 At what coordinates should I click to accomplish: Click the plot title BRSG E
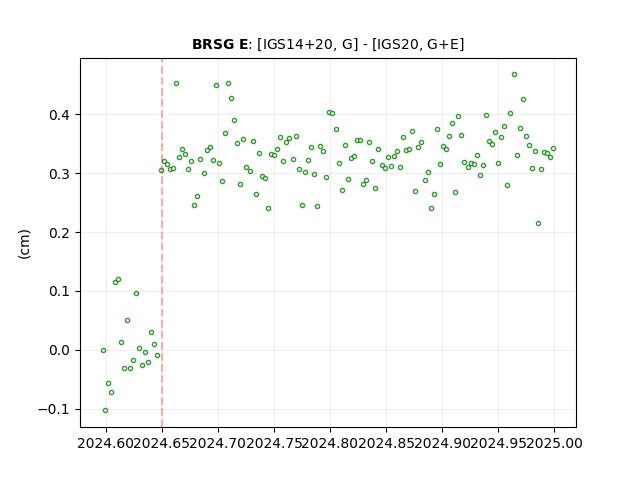(220, 44)
